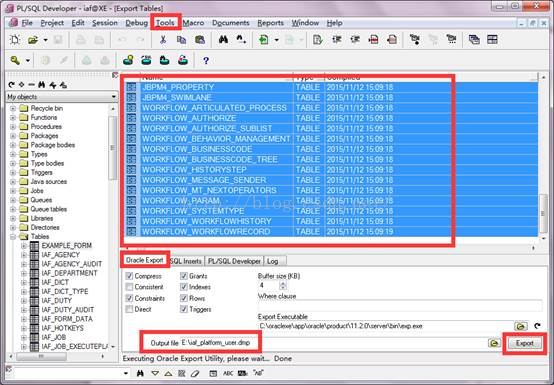Open the Session menu

(105, 23)
